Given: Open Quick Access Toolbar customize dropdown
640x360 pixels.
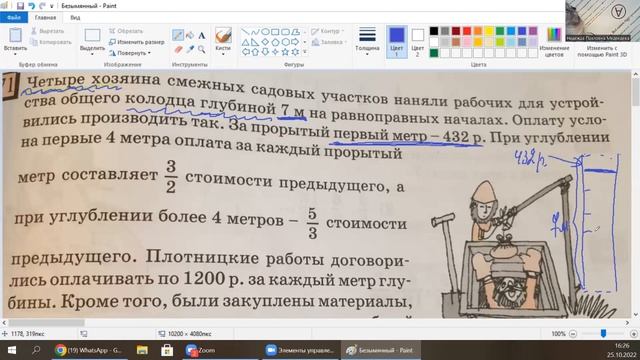Looking at the screenshot, I should click(x=52, y=6).
